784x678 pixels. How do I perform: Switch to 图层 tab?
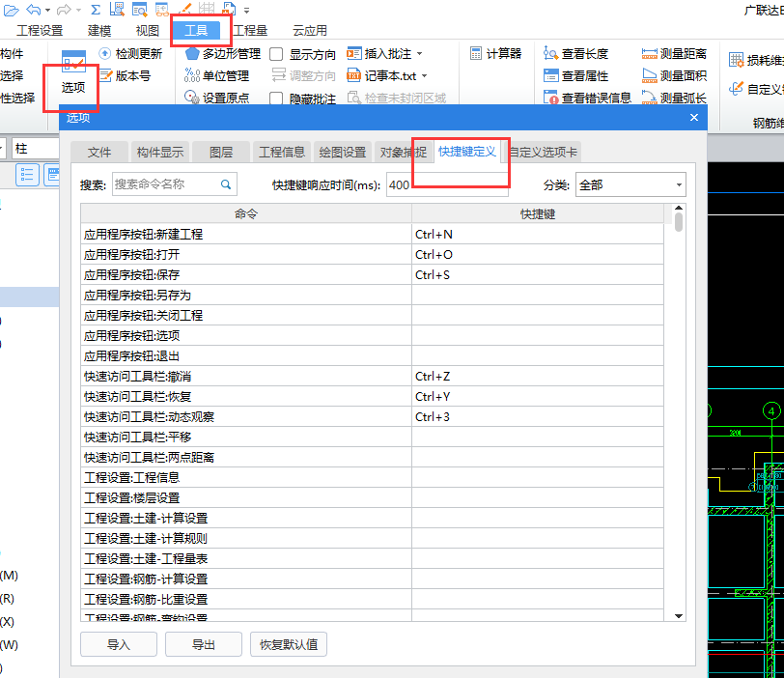coord(221,152)
